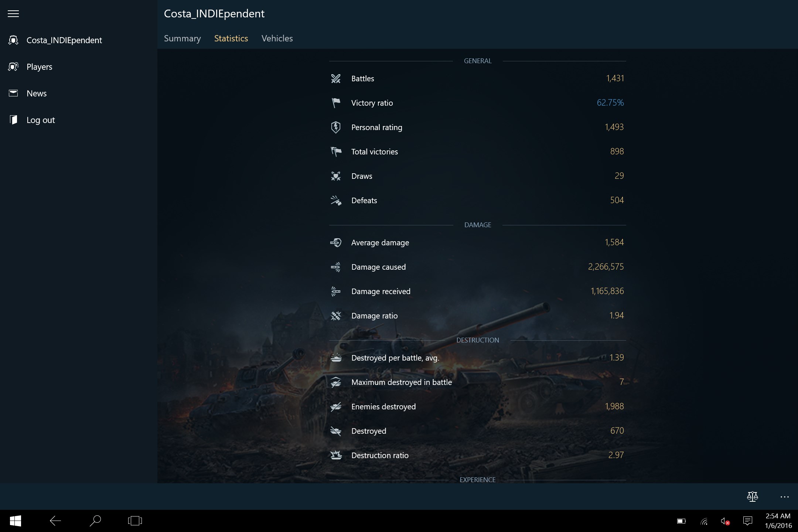
Task: Switch to the Summary tab
Action: point(183,38)
